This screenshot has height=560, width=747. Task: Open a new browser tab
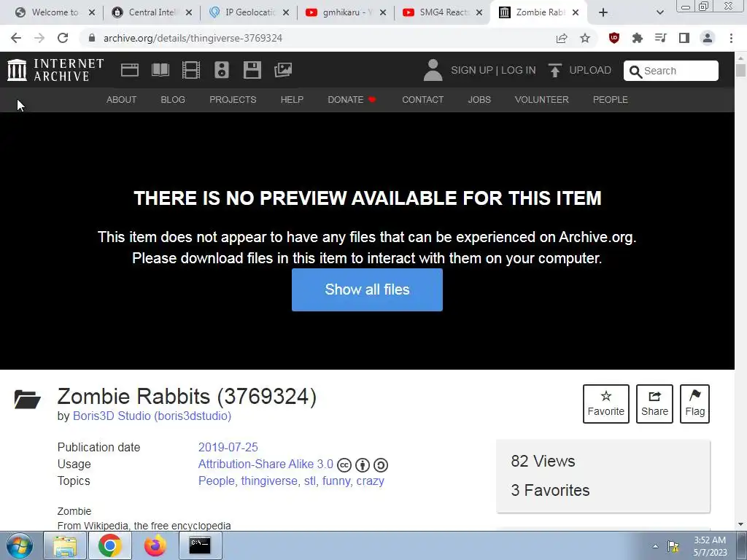click(603, 12)
